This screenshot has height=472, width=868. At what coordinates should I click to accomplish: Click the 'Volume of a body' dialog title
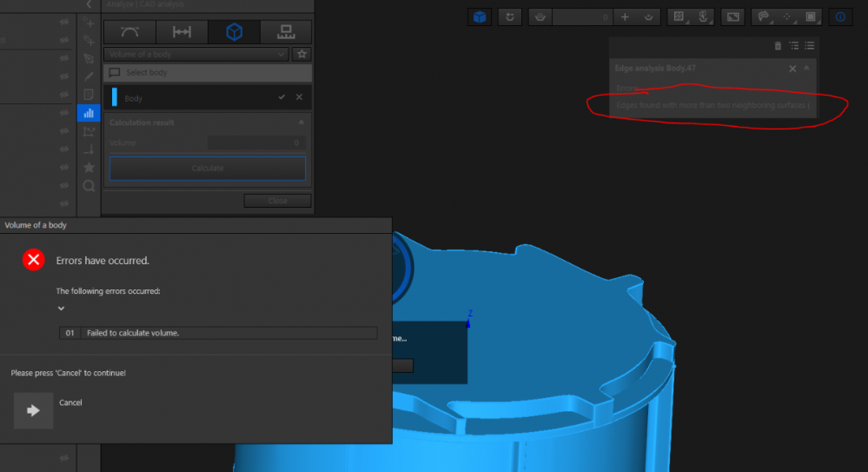36,225
